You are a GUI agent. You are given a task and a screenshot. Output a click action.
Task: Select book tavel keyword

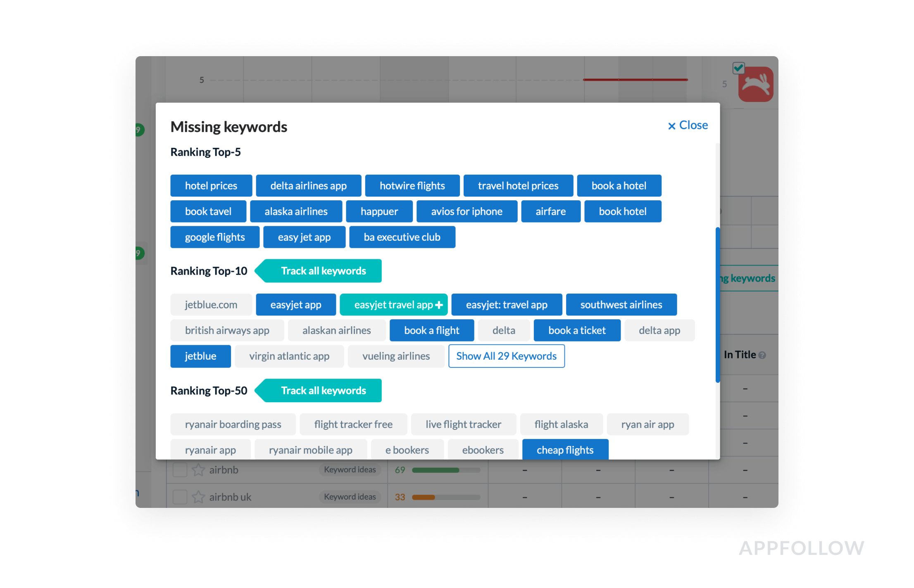[x=208, y=211]
